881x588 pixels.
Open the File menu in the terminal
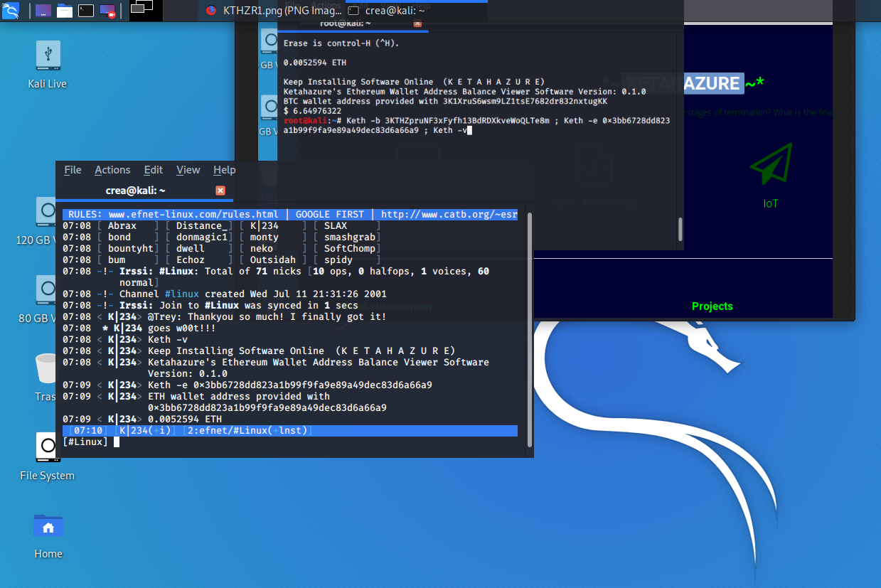pos(73,170)
